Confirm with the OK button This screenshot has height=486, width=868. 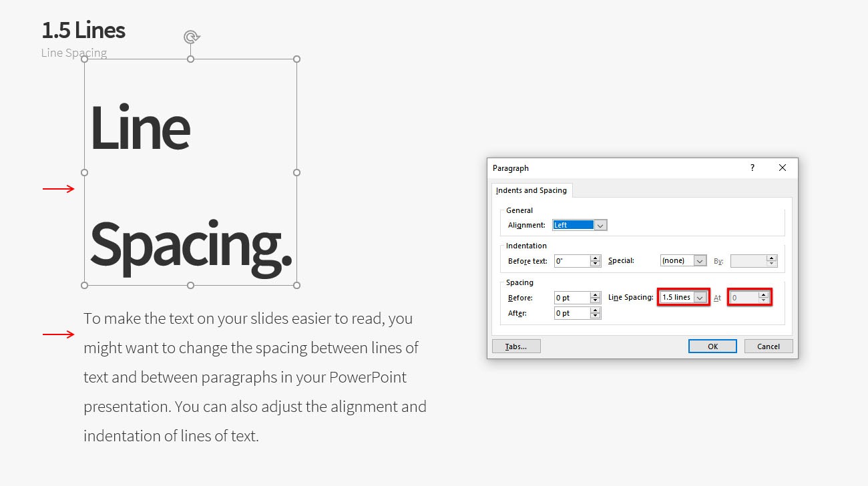[x=712, y=346]
